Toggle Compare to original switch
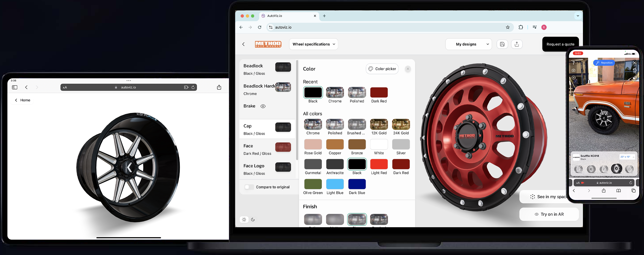 pyautogui.click(x=249, y=187)
